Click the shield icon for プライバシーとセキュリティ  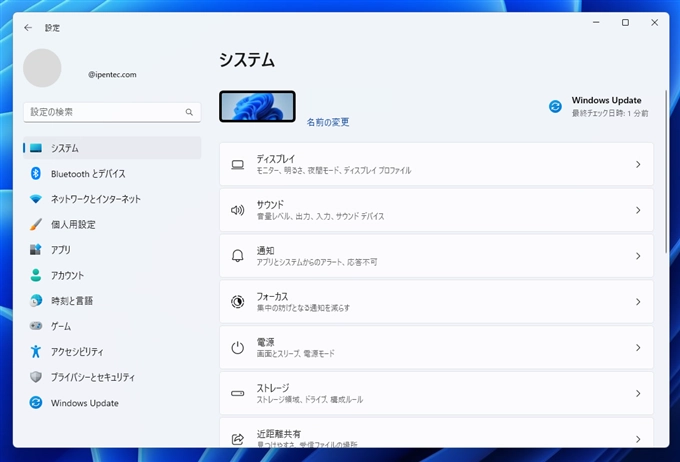tap(36, 377)
